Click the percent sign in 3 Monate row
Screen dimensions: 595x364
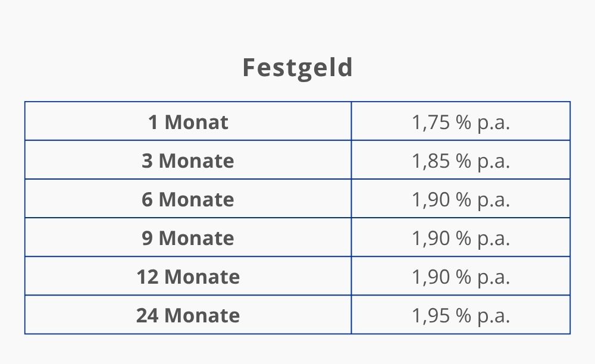(464, 161)
